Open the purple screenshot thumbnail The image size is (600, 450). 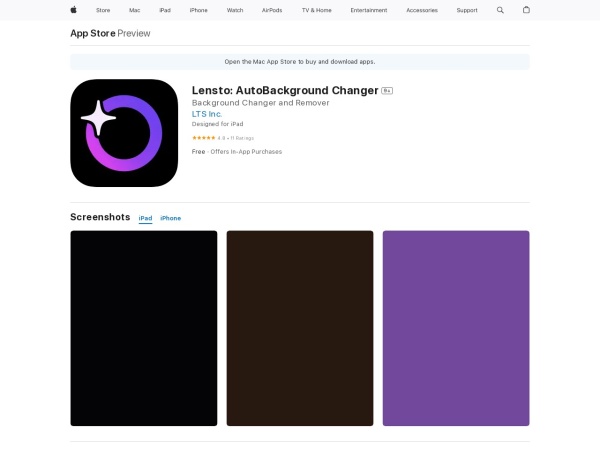click(455, 328)
